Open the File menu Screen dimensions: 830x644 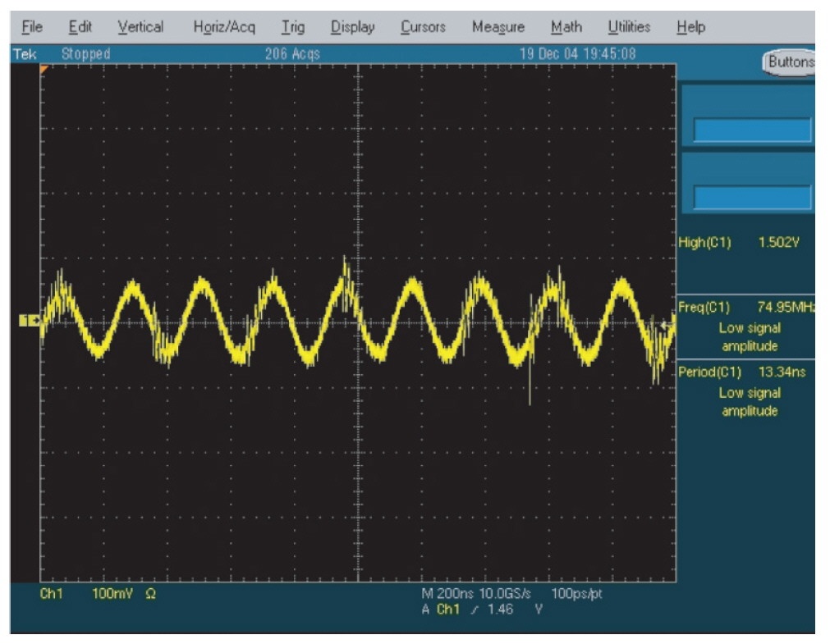pos(32,27)
